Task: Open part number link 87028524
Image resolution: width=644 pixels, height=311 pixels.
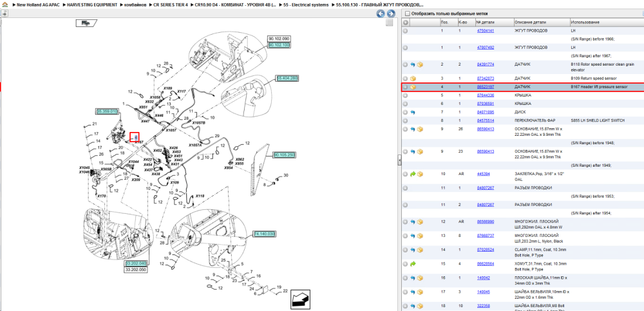Action: click(485, 250)
